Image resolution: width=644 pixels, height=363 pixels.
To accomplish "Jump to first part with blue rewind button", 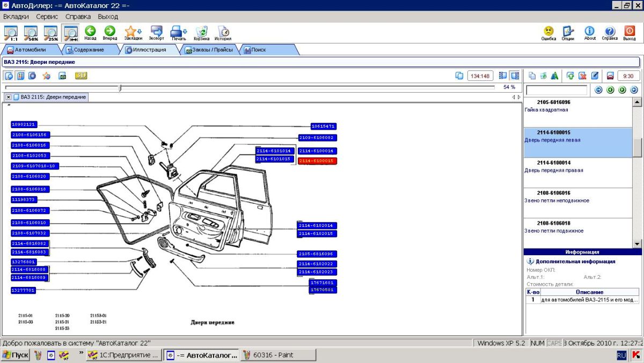I will 598,90.
